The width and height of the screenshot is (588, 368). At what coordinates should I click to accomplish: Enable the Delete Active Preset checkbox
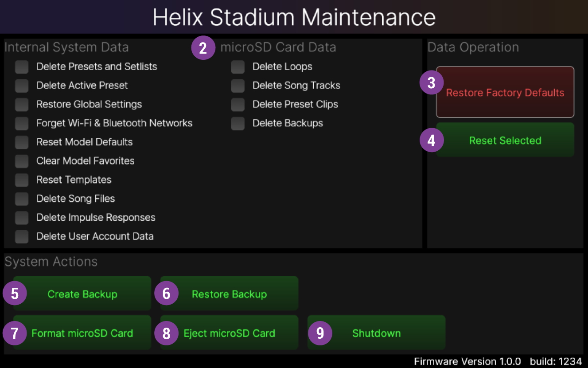coord(22,86)
